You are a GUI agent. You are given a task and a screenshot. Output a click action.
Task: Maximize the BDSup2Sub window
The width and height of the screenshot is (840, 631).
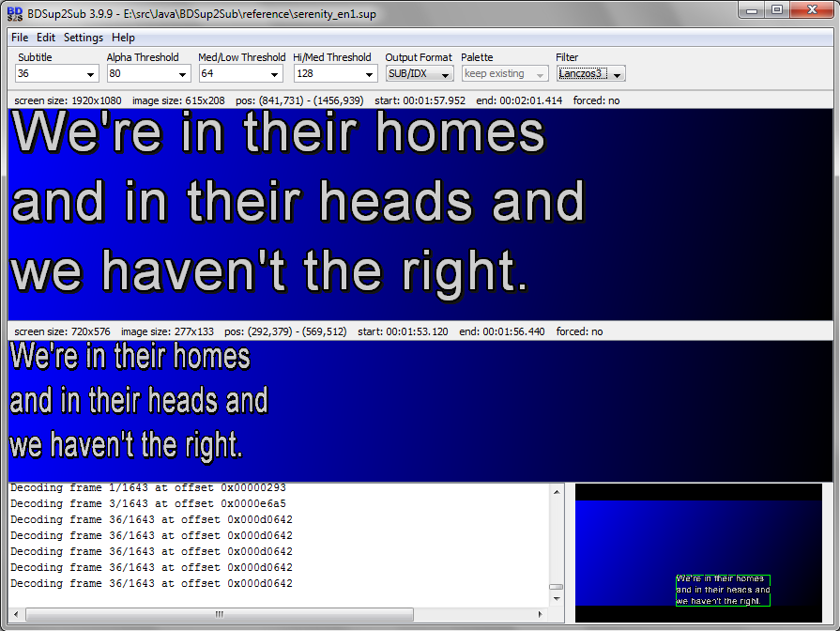(777, 10)
